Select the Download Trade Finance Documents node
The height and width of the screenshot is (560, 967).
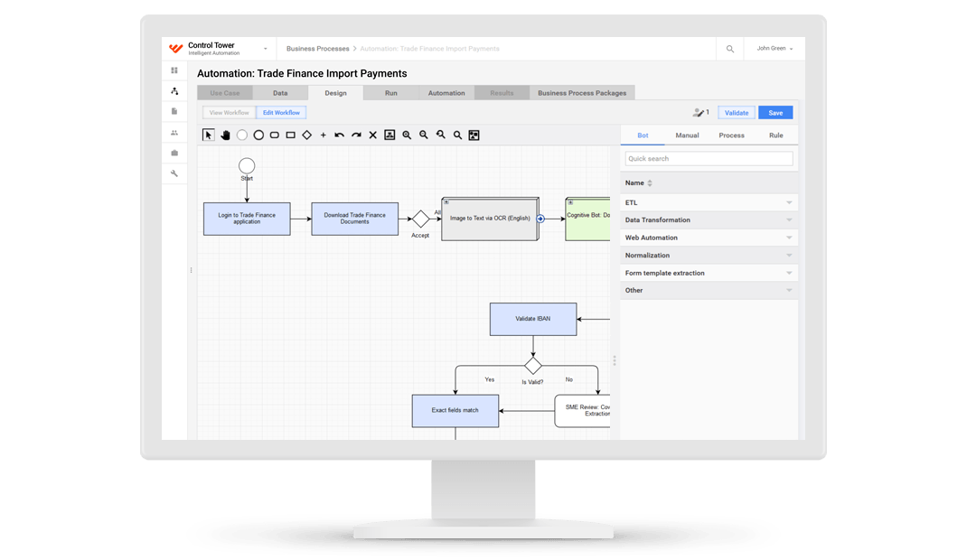(x=354, y=219)
